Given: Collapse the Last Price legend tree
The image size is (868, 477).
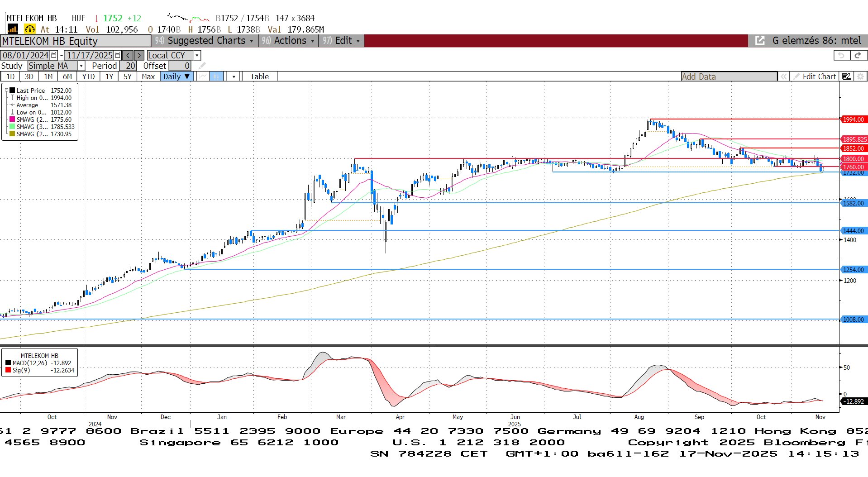Looking at the screenshot, I should tap(7, 91).
